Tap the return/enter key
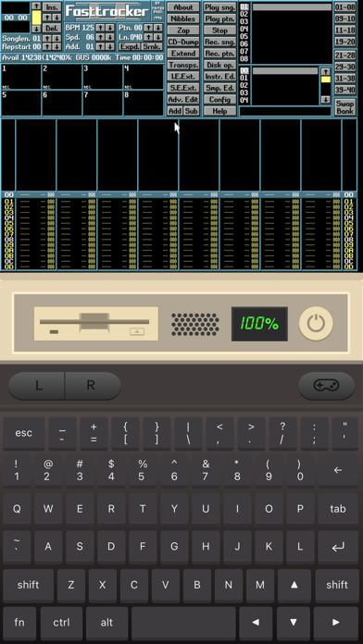363x644 pixels. (337, 547)
